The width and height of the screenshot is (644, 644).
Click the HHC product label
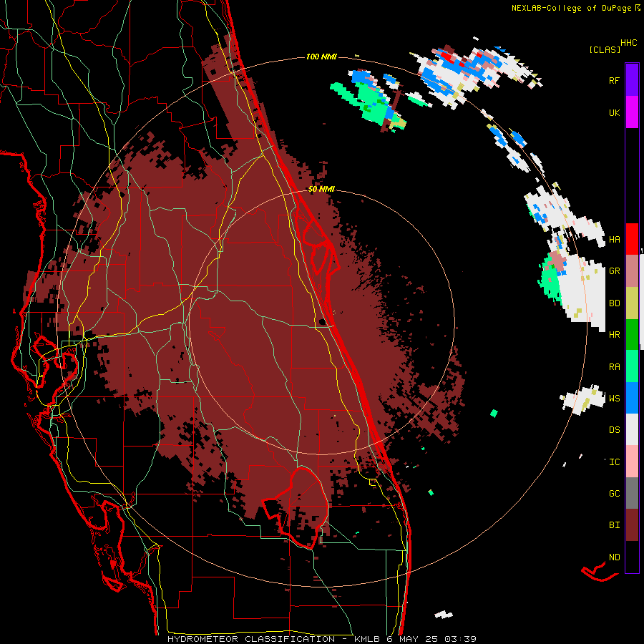click(628, 43)
